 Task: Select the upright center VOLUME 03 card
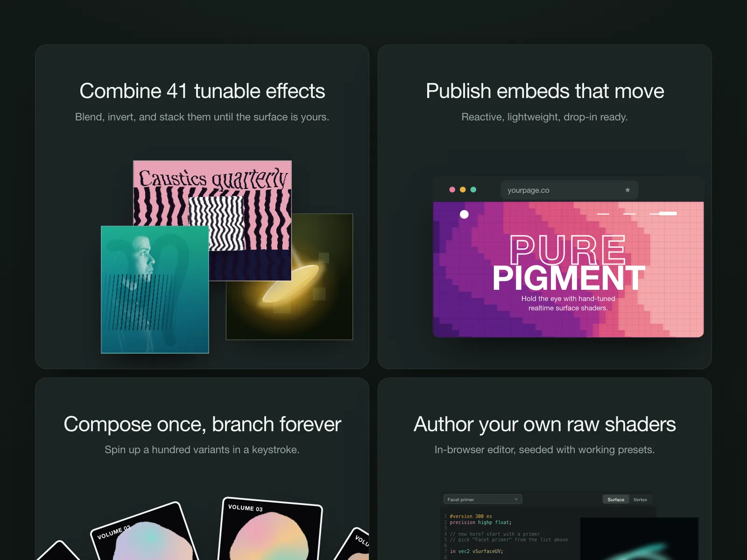(x=271, y=530)
